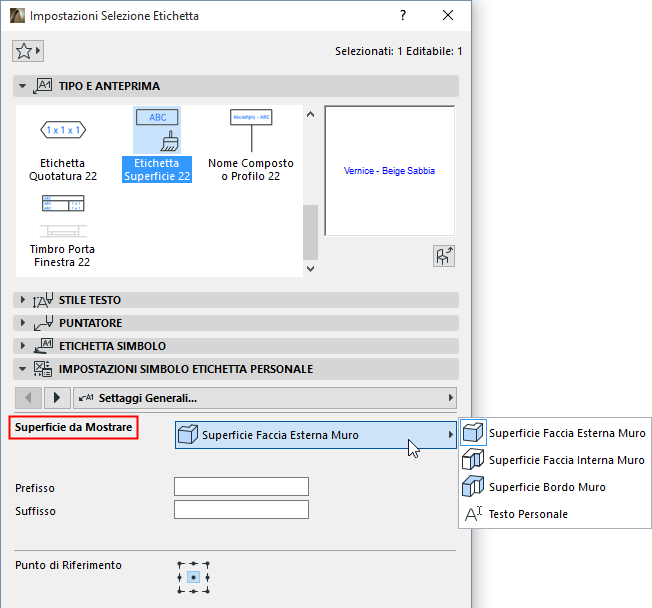Viewport: 652px width, 608px height.
Task: Open the Superficie Faccia Esterna Muro dropdown
Action: pyautogui.click(x=316, y=435)
